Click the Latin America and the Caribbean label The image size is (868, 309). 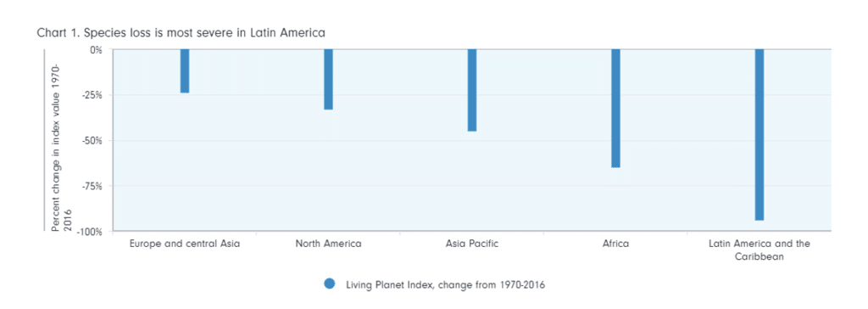[759, 250]
